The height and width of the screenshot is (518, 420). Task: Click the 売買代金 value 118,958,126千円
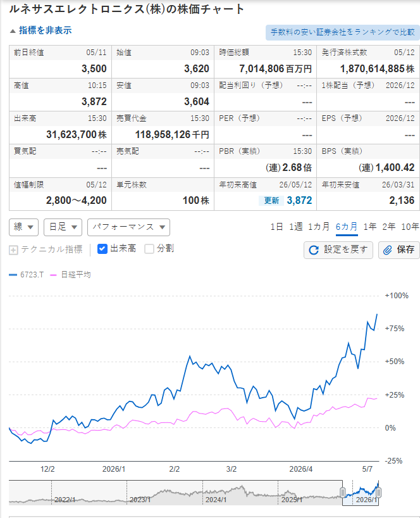172,134
